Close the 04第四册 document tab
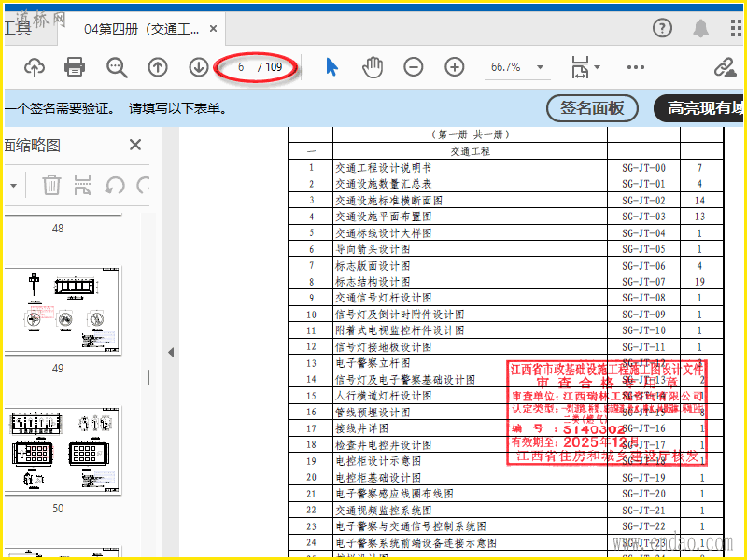747x560 pixels. (214, 29)
